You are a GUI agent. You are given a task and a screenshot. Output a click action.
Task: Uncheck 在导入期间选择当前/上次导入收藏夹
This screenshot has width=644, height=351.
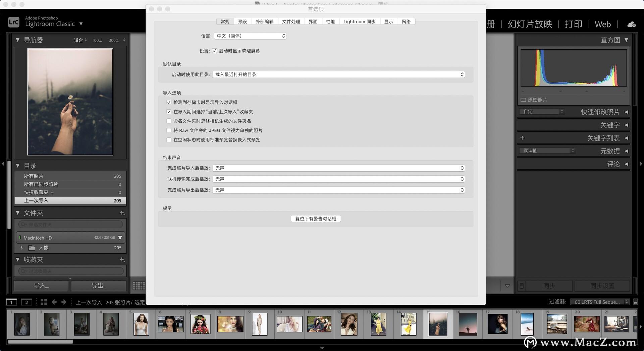(169, 112)
